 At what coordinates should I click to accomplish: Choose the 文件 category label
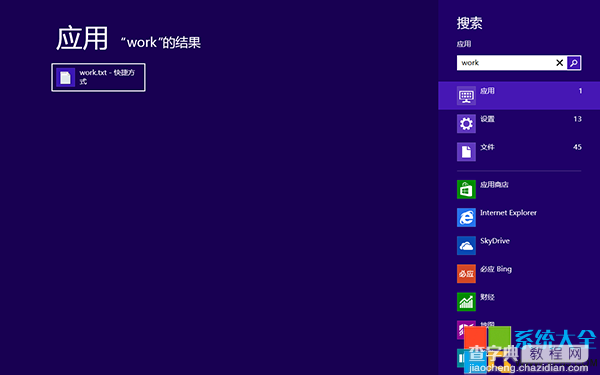click(x=488, y=147)
